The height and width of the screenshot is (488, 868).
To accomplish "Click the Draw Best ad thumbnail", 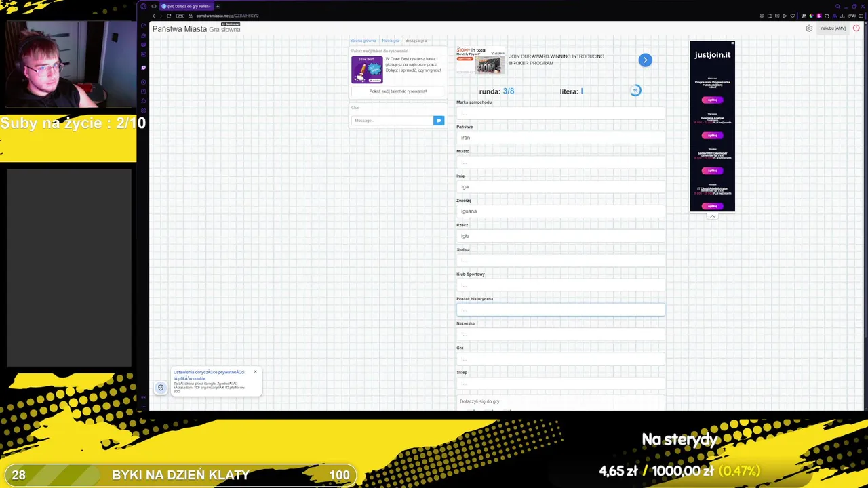I will [x=367, y=70].
